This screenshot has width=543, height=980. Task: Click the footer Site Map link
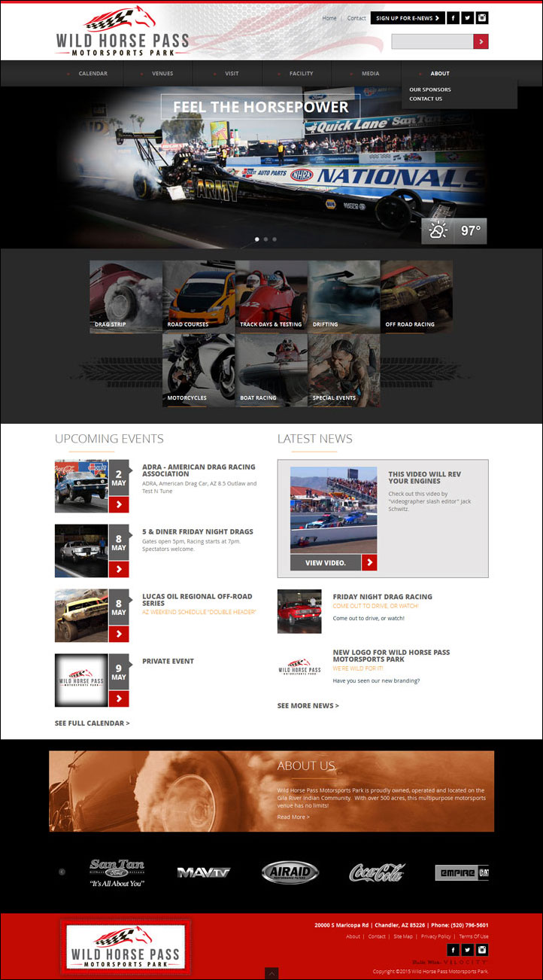pyautogui.click(x=403, y=936)
